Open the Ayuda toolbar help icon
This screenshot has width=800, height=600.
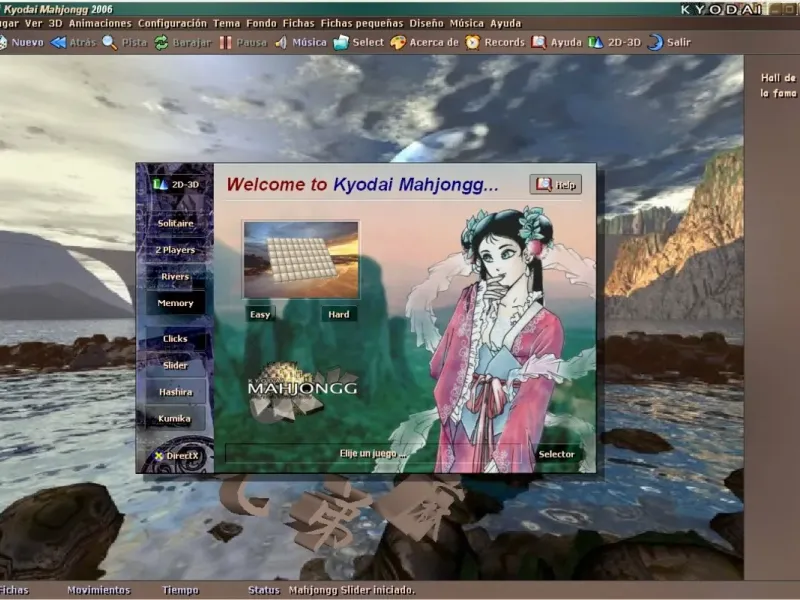click(539, 42)
